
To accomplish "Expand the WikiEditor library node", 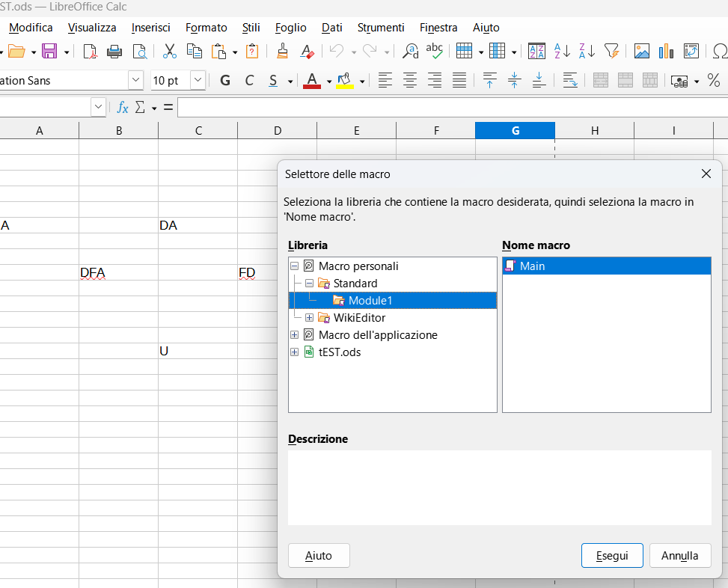I will point(309,318).
